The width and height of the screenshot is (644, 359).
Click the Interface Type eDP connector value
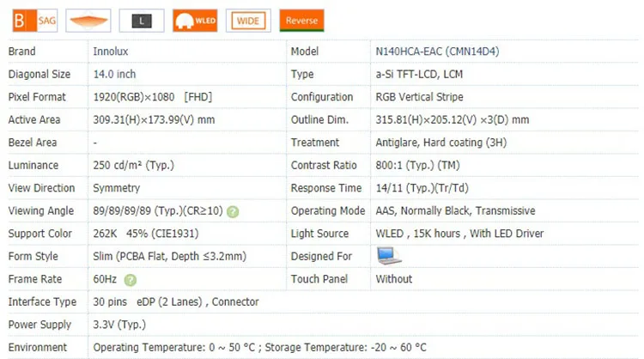coord(176,301)
